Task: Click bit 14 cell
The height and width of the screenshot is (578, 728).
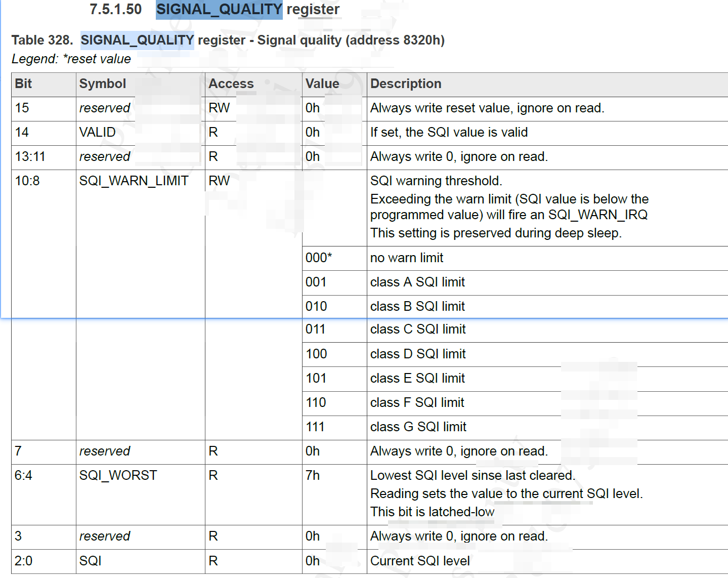Action: [22, 132]
